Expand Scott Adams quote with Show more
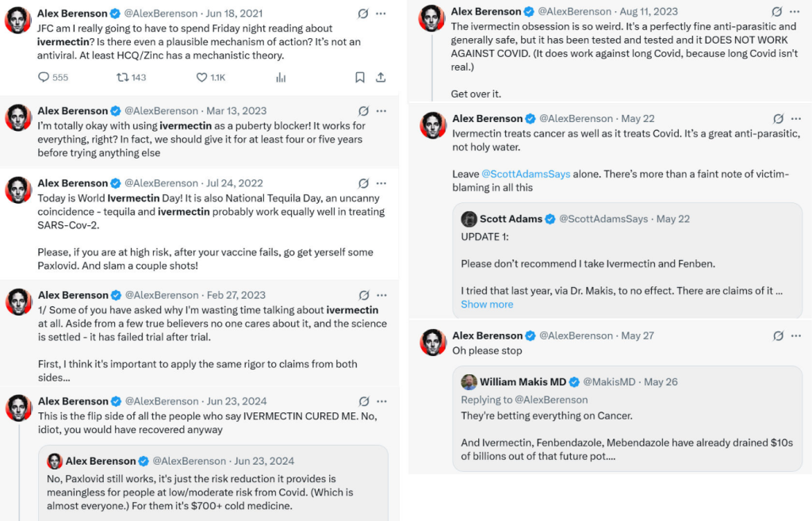Screen dimensions: 812x521 487,305
